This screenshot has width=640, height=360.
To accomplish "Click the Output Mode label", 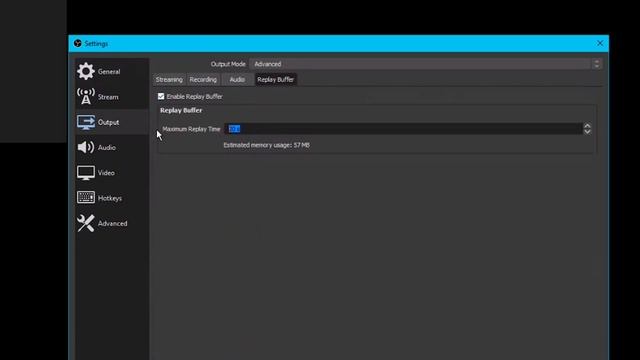I will 228,64.
